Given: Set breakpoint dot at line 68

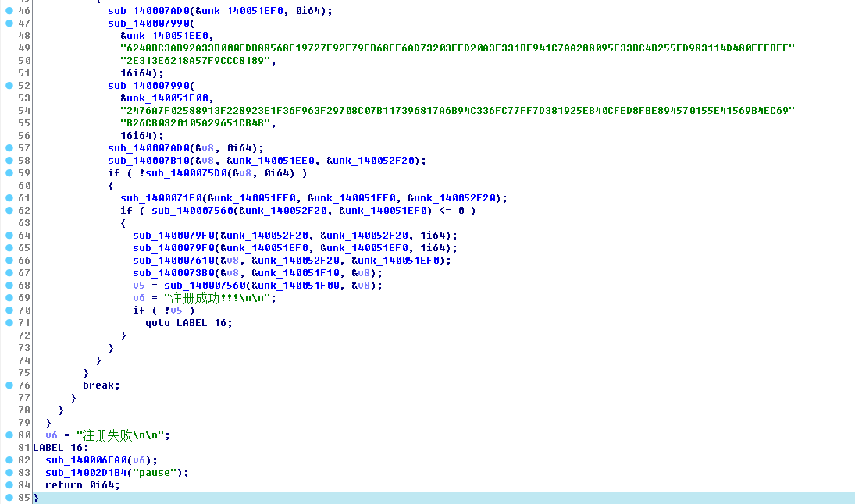Looking at the screenshot, I should [x=9, y=285].
